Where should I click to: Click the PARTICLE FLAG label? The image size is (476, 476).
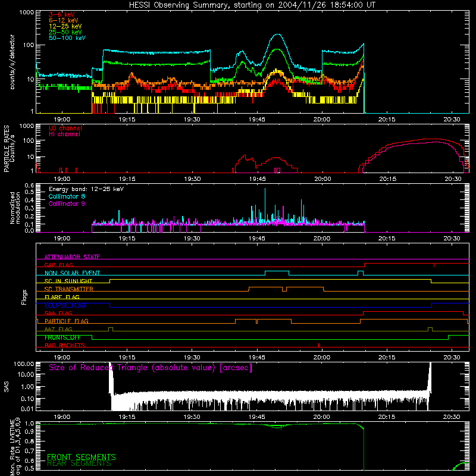[67, 321]
